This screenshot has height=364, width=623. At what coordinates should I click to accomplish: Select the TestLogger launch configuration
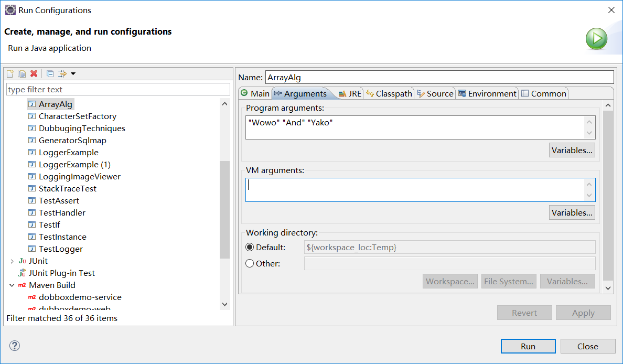tap(60, 249)
